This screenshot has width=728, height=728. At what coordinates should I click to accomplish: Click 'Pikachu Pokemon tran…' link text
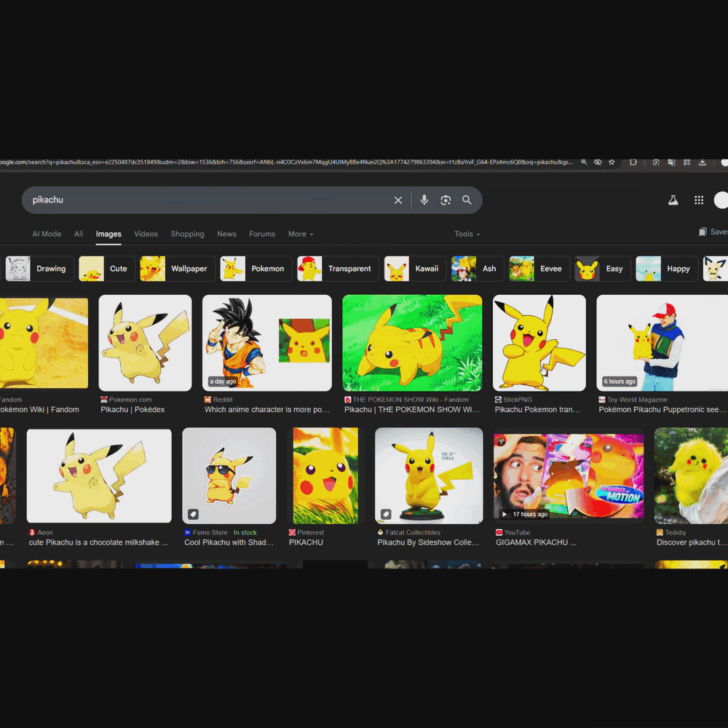[537, 409]
